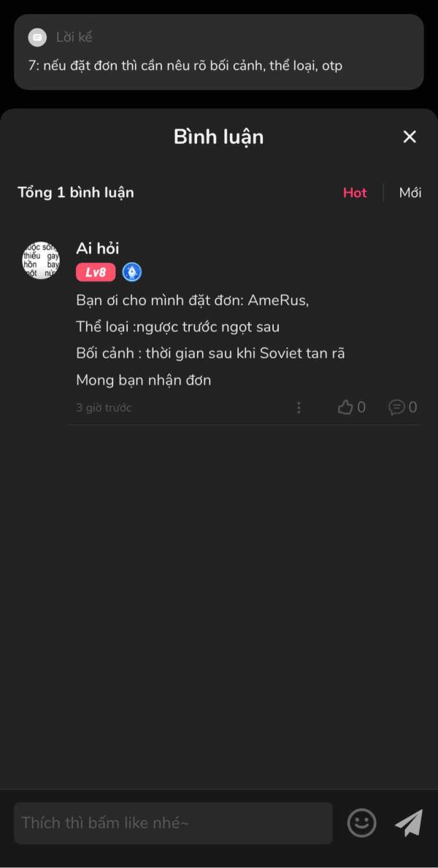Click the comment input field Thích thì bấm like nhé~
This screenshot has width=438, height=868.
(173, 823)
